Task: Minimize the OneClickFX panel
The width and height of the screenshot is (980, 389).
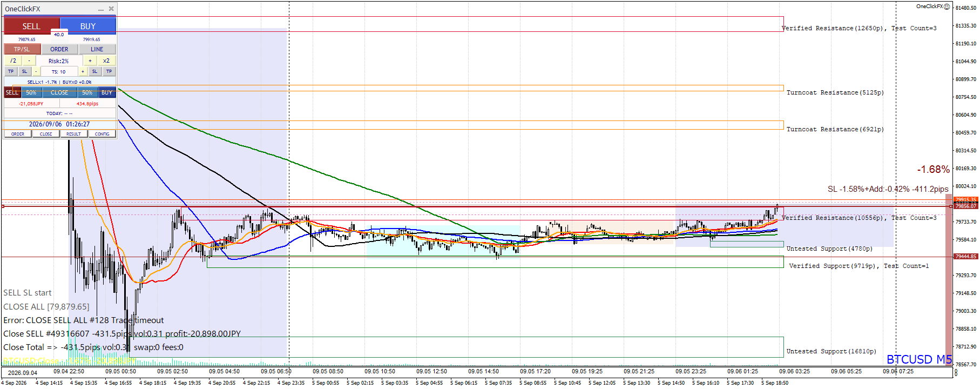Action: click(101, 9)
